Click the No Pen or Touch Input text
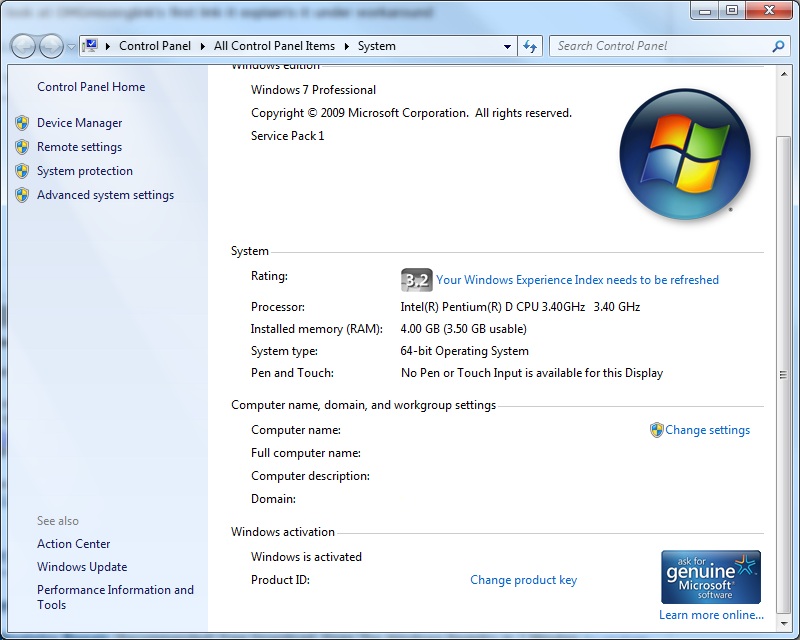The width and height of the screenshot is (800, 640). pos(532,373)
